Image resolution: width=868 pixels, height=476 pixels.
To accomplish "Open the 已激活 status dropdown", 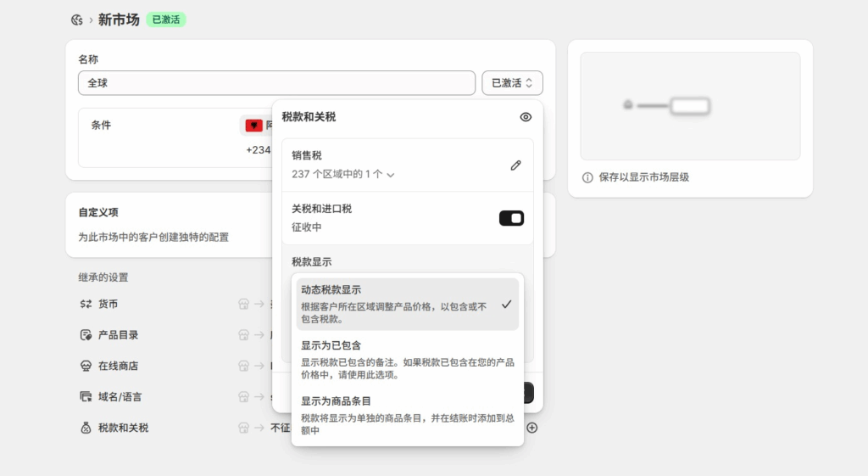I will click(512, 83).
